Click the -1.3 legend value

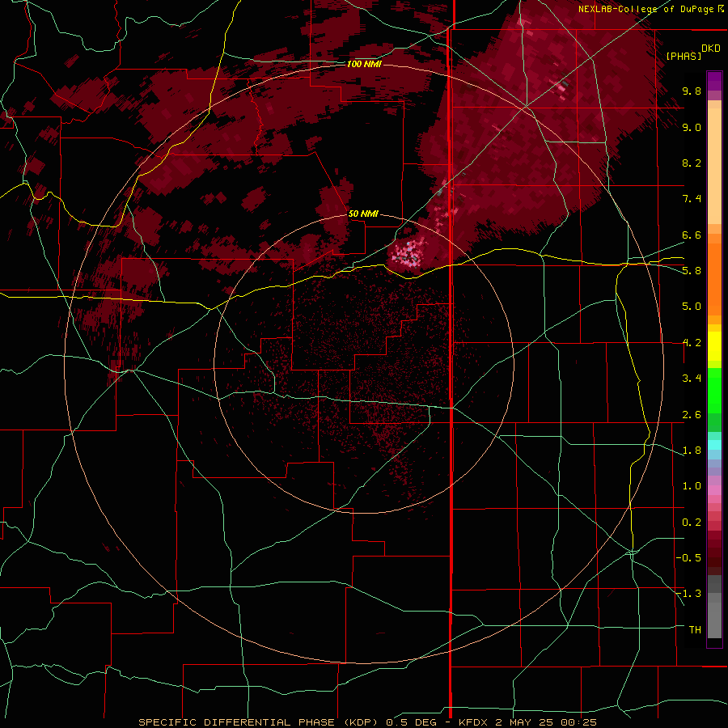pyautogui.click(x=688, y=594)
